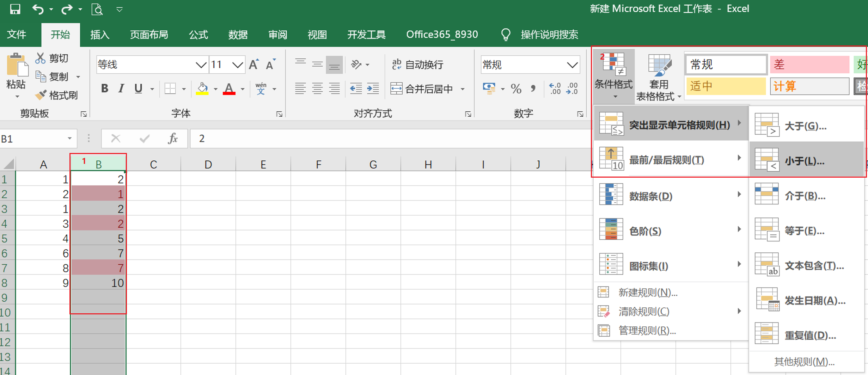The height and width of the screenshot is (375, 868).
Task: Align cell content to the middle
Action: (x=317, y=64)
